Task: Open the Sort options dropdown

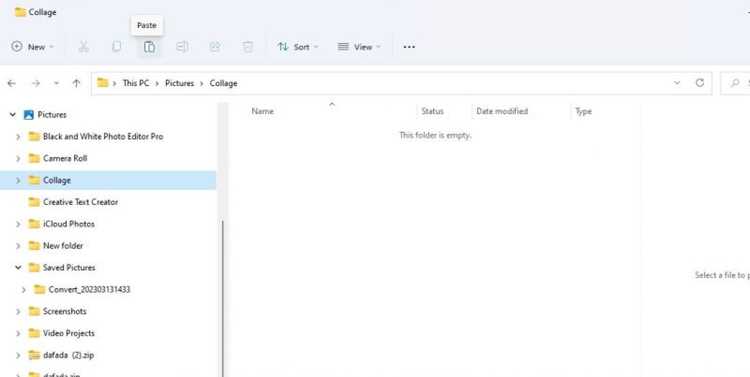Action: click(x=298, y=47)
